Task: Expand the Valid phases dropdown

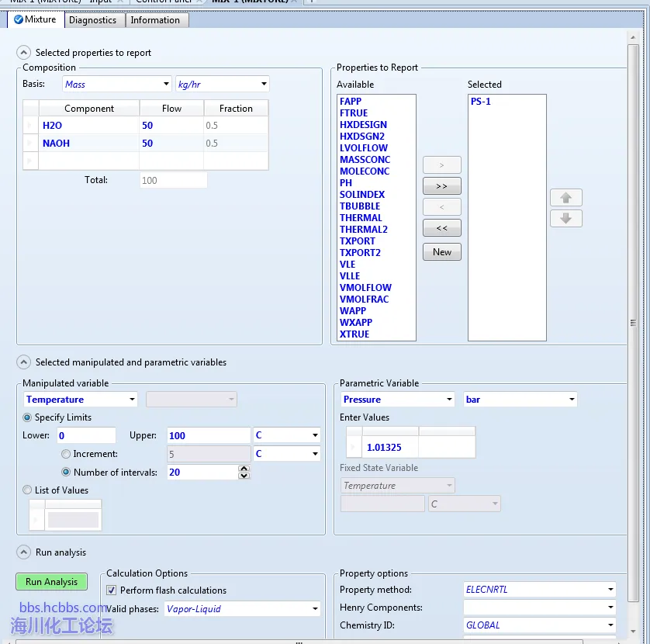Action: pos(315,609)
